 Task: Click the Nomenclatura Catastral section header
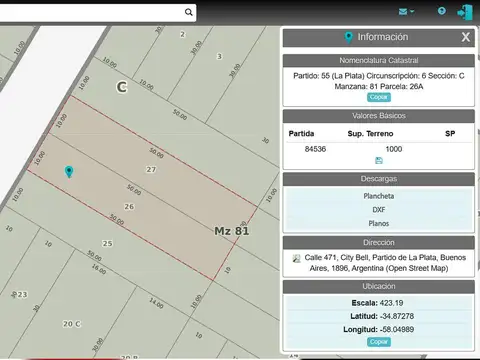379,60
